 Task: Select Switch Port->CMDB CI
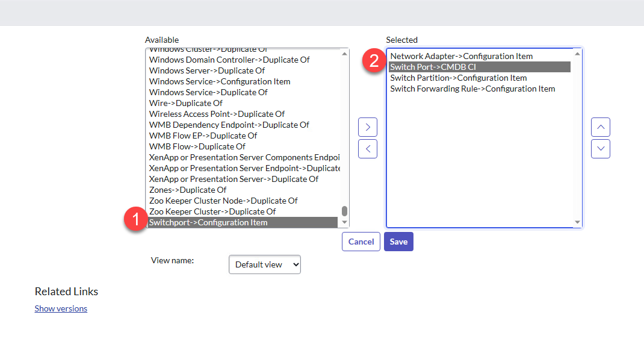coord(480,67)
